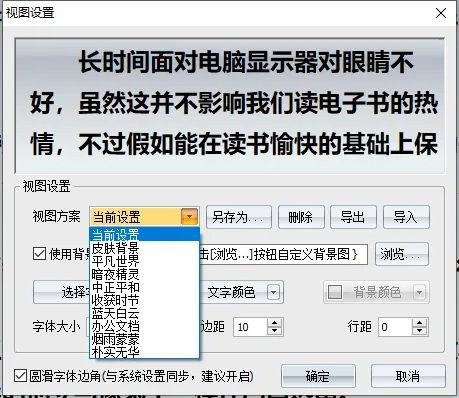Click the 取消 button

(408, 376)
